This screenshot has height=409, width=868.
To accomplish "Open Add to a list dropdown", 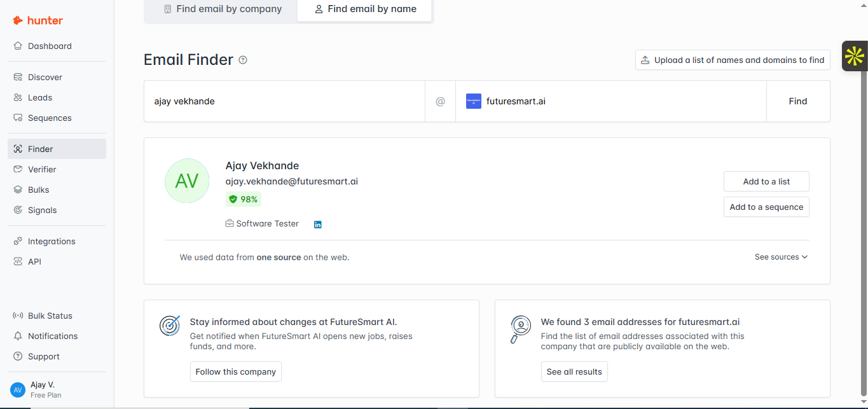I will [x=766, y=181].
